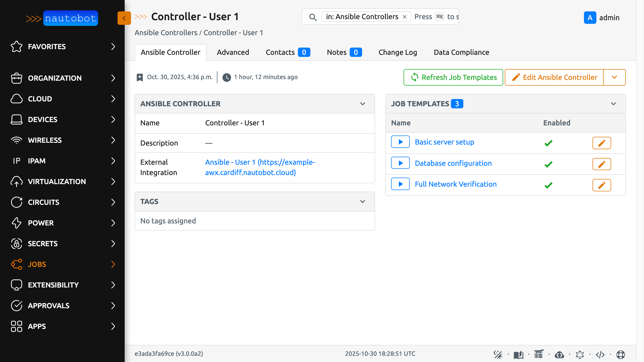The image size is (644, 362).
Task: Open the Secrets sidebar icon
Action: pos(16,244)
